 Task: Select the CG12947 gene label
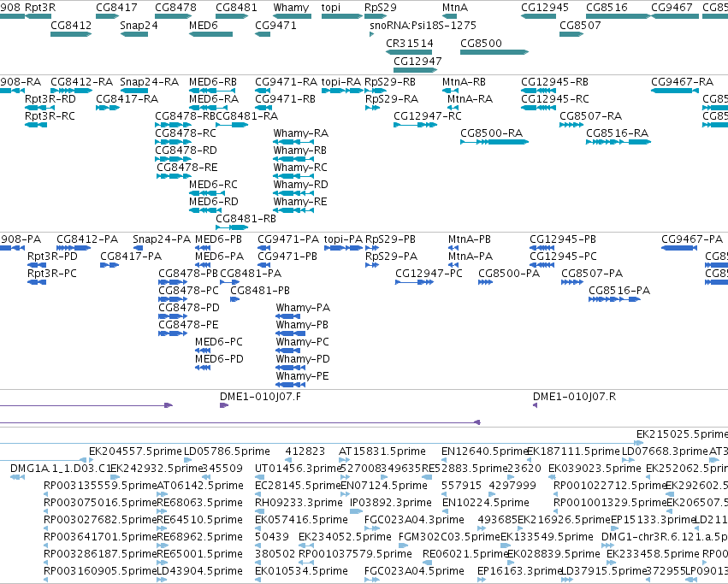click(x=417, y=62)
